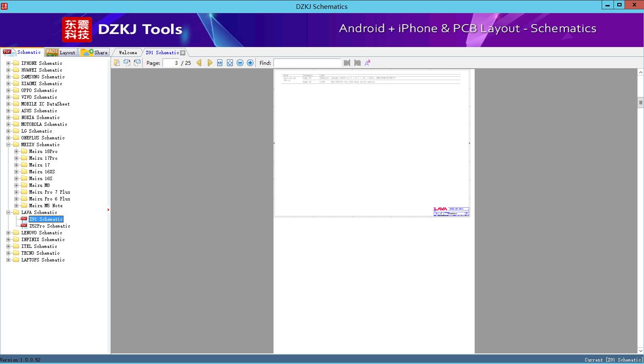Viewport: 644px width, 364px height.
Task: Click the copy pages toolbar icon
Action: coord(117,63)
